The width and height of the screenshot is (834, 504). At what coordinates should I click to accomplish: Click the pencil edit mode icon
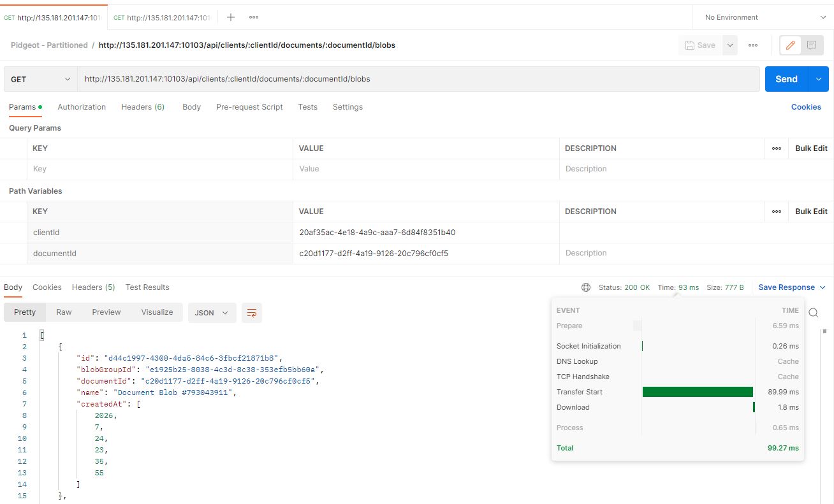tap(791, 45)
